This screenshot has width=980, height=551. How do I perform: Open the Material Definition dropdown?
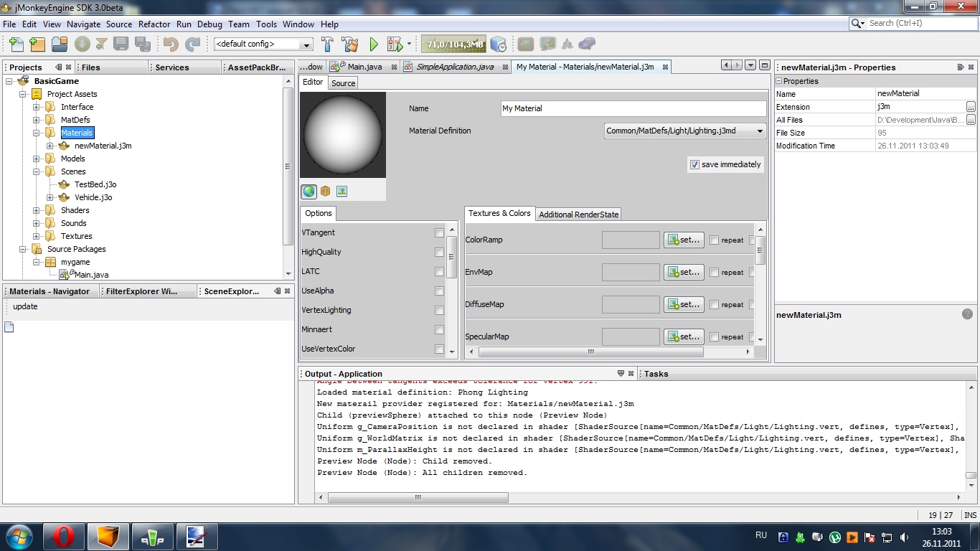760,131
